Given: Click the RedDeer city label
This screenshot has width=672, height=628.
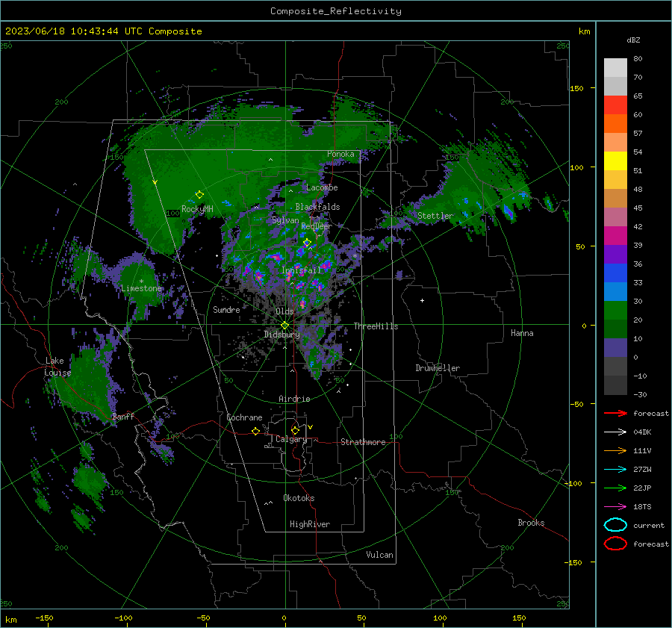Looking at the screenshot, I should click(317, 226).
